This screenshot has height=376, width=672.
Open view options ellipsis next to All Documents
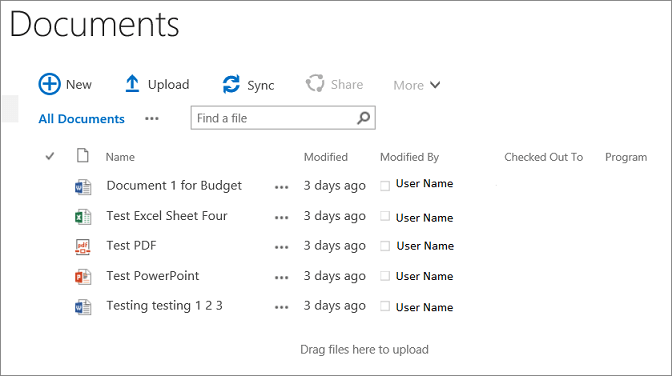point(152,119)
